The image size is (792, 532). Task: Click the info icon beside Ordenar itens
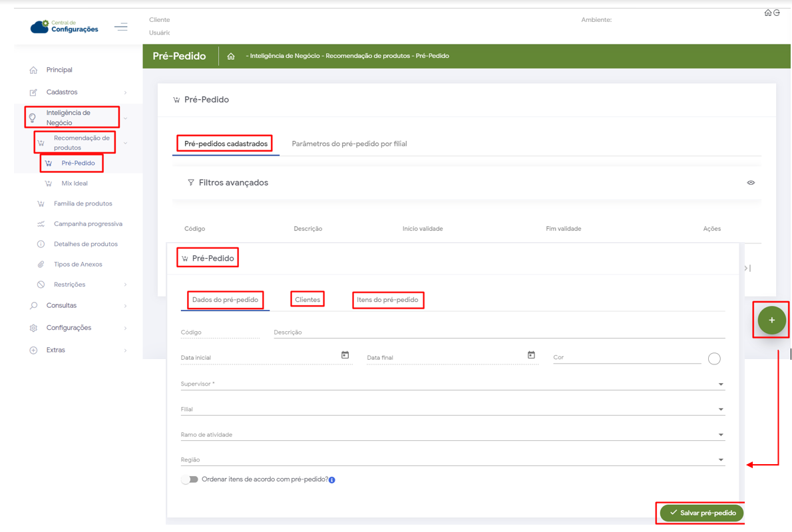pyautogui.click(x=332, y=480)
